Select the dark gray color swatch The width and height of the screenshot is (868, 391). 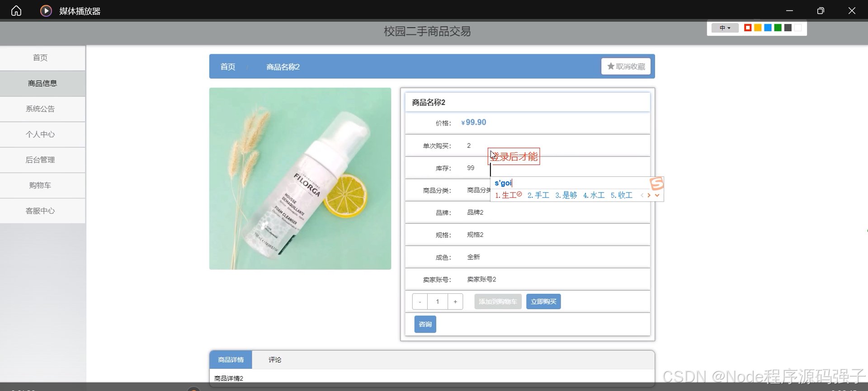tap(788, 28)
